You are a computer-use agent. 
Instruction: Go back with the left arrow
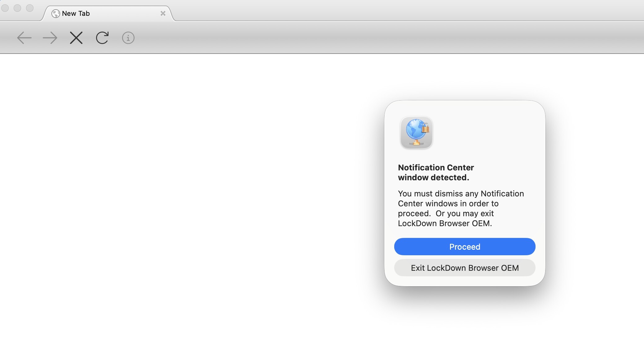pos(24,38)
